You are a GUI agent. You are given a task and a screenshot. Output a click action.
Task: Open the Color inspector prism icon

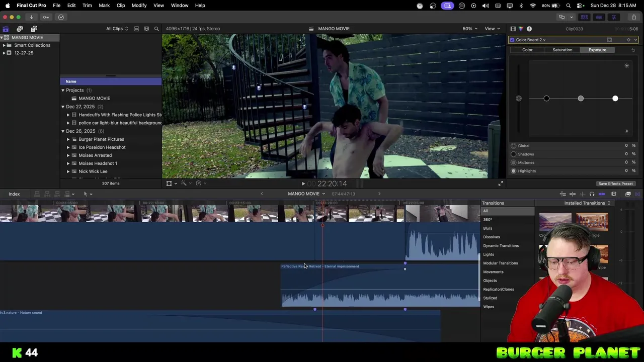point(521,29)
